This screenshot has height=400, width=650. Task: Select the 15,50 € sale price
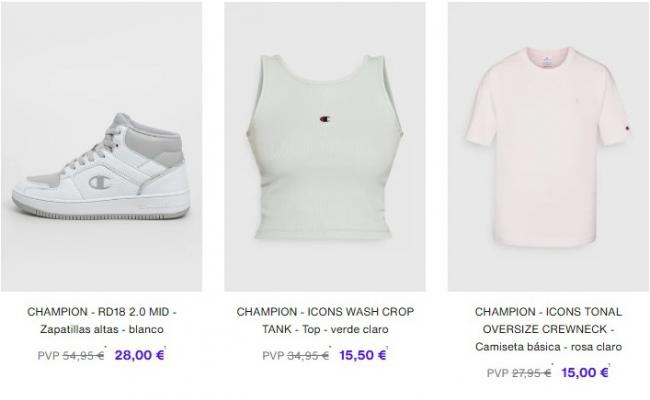[x=363, y=355]
